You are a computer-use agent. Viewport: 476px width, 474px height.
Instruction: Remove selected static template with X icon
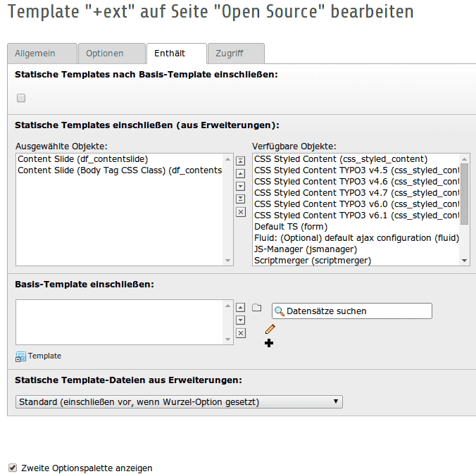click(x=241, y=212)
